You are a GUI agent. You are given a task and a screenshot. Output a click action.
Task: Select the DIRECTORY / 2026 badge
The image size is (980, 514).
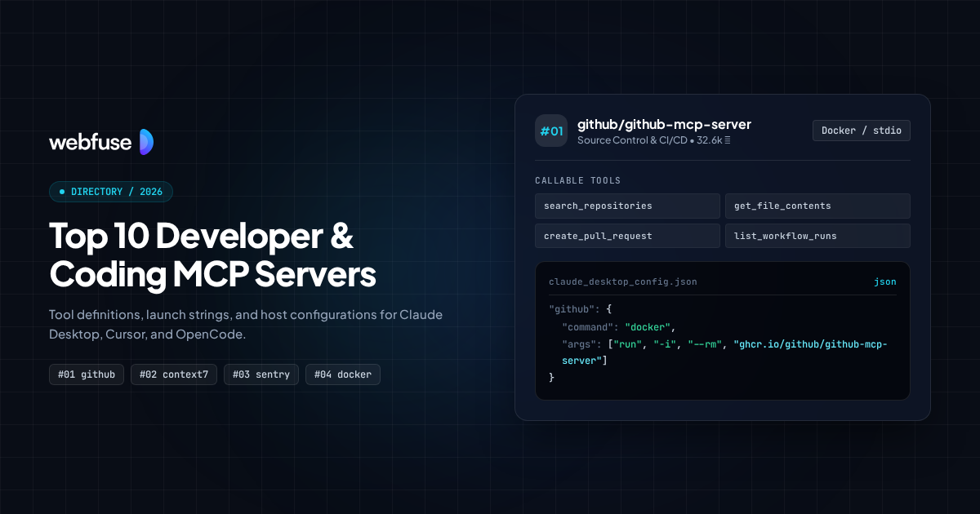coord(111,192)
